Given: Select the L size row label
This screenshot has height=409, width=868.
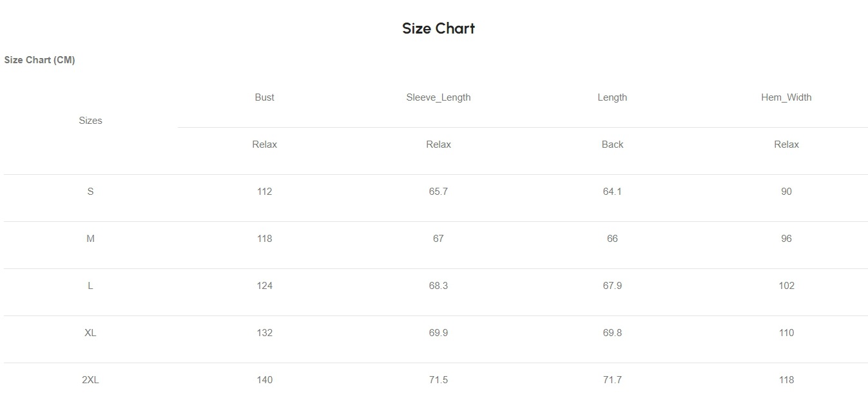Looking at the screenshot, I should click(90, 286).
